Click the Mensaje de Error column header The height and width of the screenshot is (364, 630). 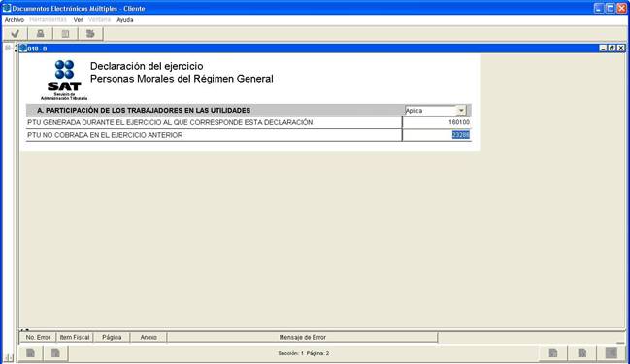302,337
